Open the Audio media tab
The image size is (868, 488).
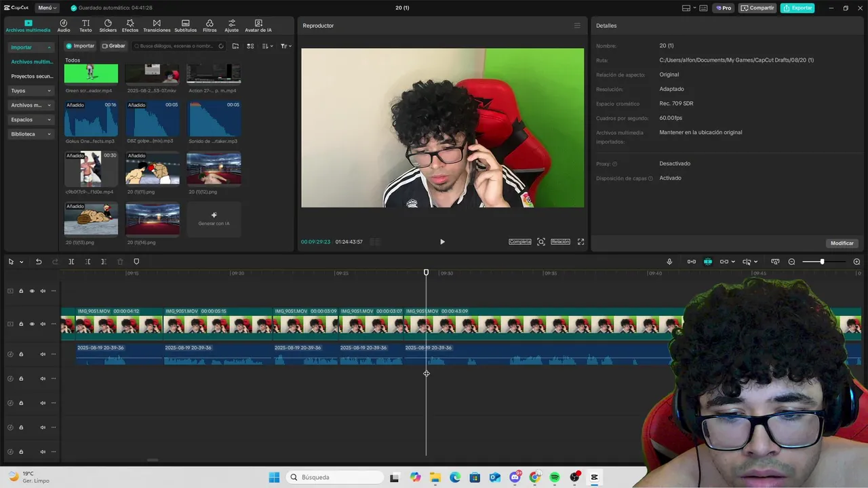pos(64,26)
